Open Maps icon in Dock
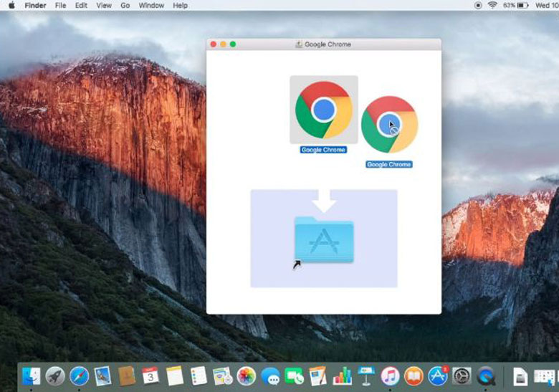Viewport: 559px width, 392px height. (x=222, y=376)
